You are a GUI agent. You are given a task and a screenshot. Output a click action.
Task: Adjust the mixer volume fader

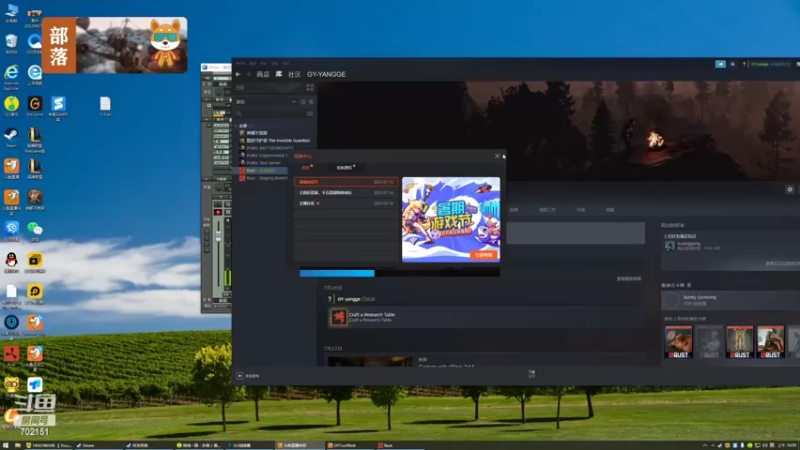[218, 236]
